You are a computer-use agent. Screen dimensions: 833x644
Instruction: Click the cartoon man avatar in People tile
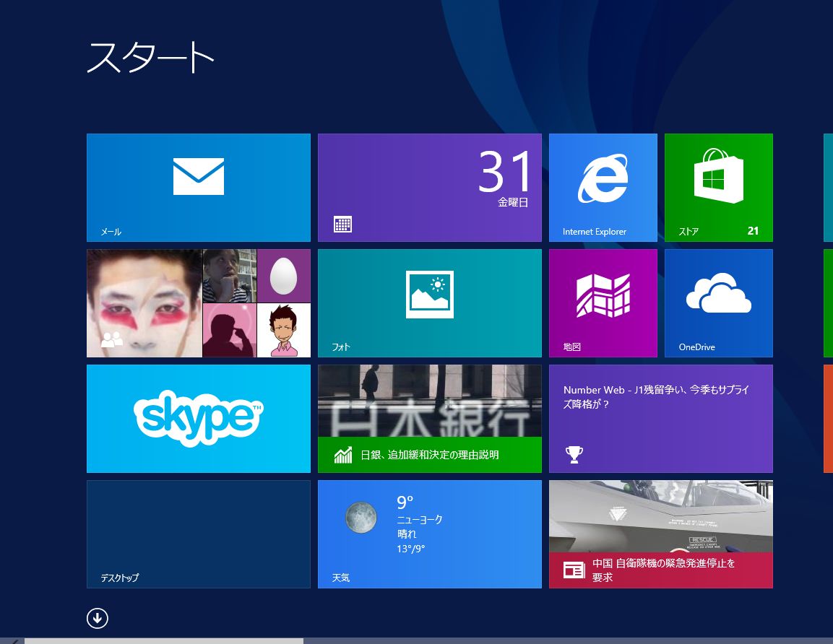coord(284,330)
